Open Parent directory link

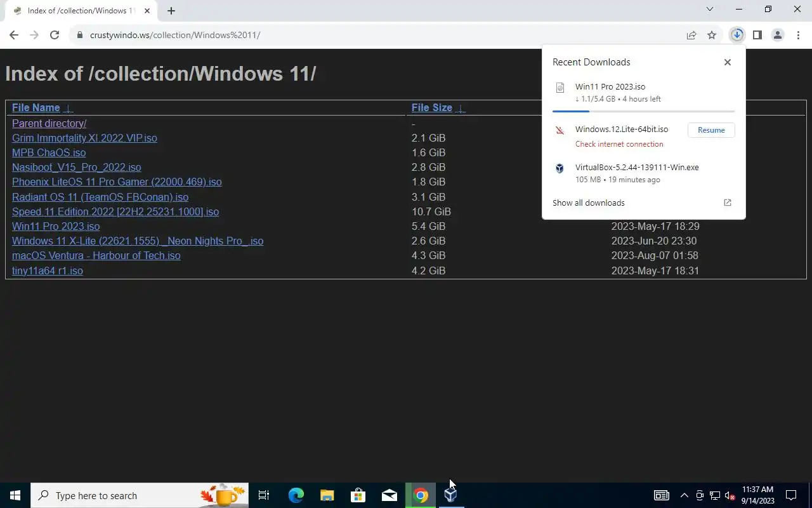tap(49, 123)
